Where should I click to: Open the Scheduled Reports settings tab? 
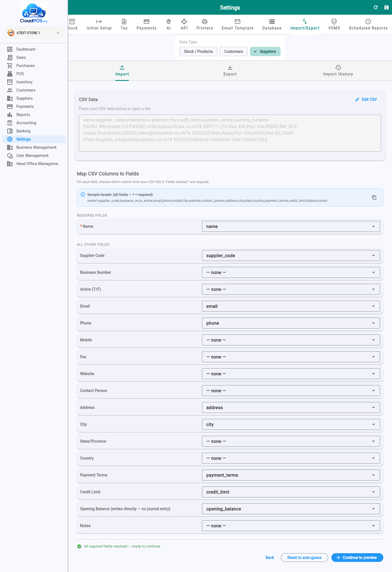coord(368,25)
